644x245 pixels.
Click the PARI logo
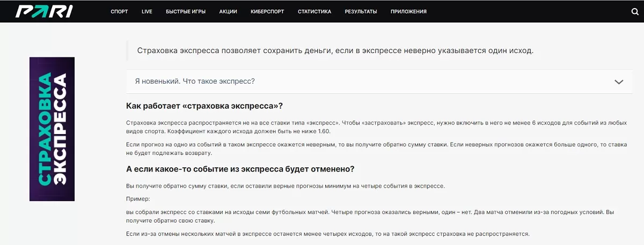tap(43, 11)
